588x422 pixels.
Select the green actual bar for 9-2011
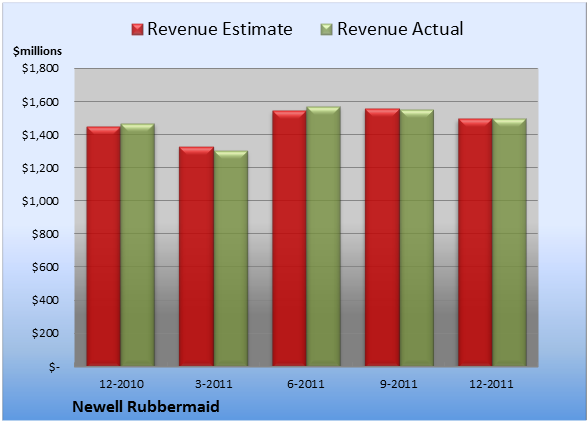417,238
